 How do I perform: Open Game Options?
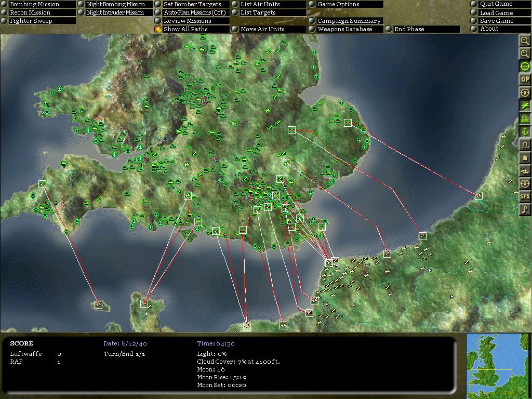tap(345, 4)
